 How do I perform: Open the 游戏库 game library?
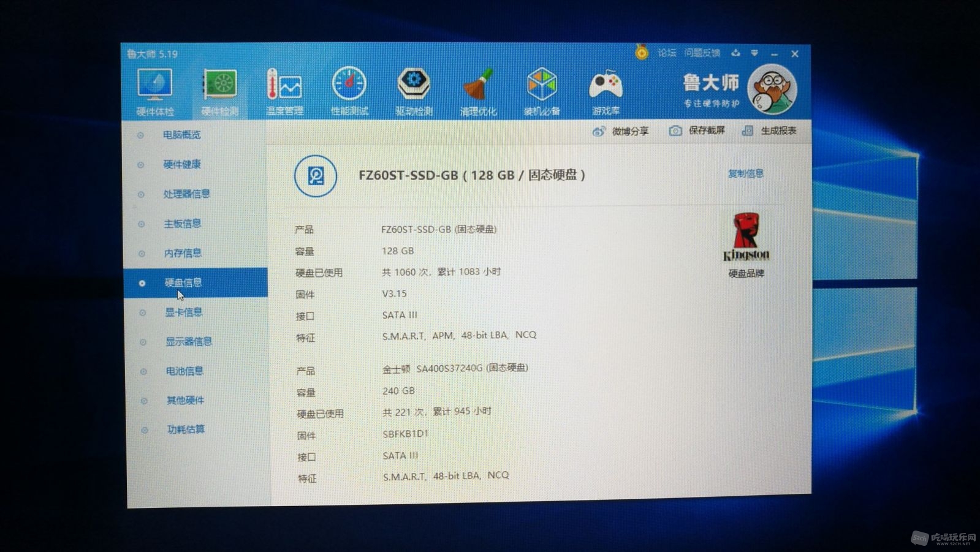click(606, 92)
